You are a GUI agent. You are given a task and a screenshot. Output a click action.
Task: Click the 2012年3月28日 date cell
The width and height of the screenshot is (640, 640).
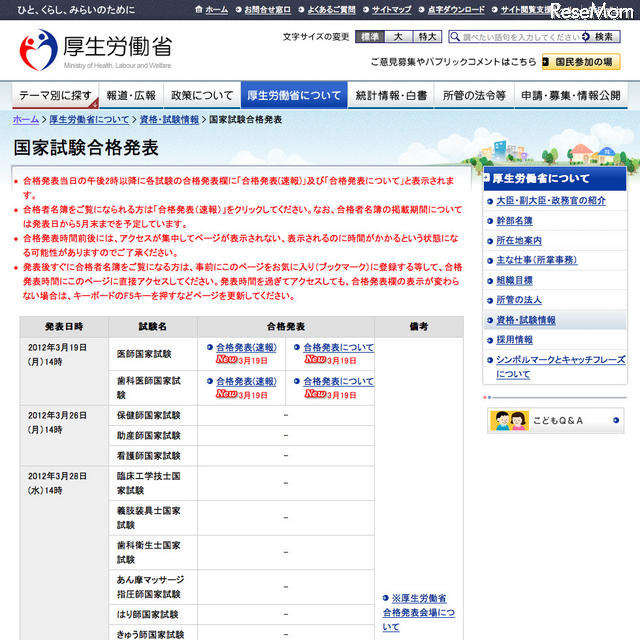(64, 553)
